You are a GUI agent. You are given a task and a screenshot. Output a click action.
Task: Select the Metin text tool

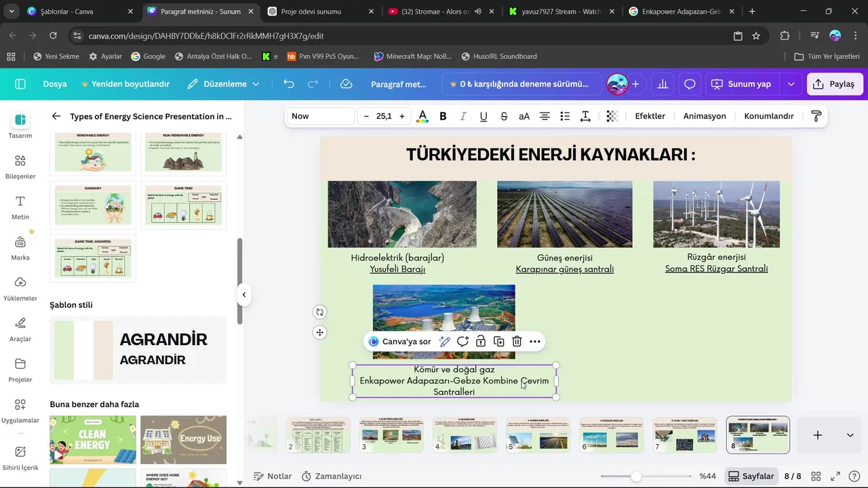(20, 207)
